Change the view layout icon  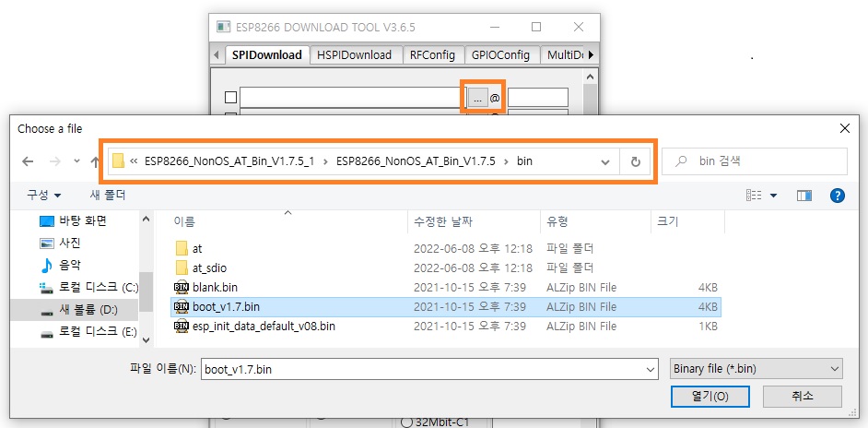[x=754, y=196]
